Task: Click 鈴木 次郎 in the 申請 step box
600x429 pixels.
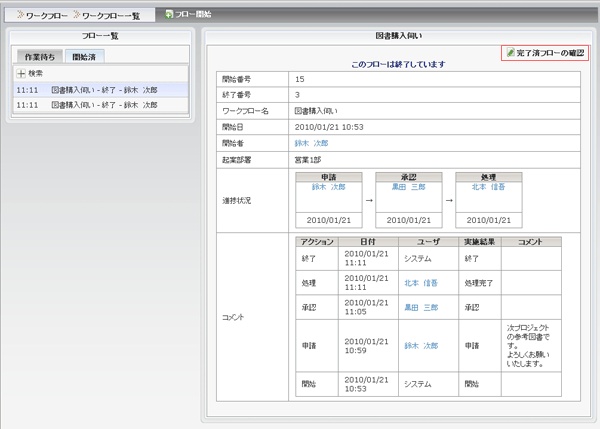Action: [x=328, y=187]
